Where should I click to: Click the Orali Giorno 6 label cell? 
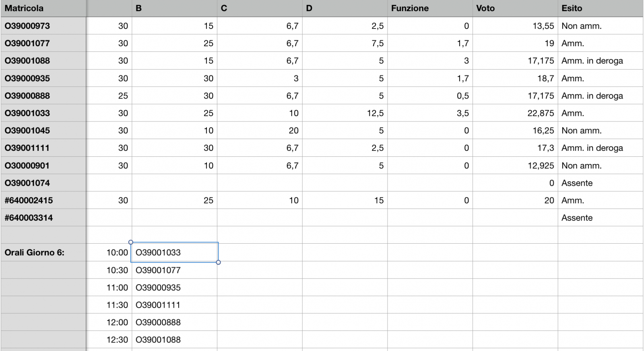point(43,252)
